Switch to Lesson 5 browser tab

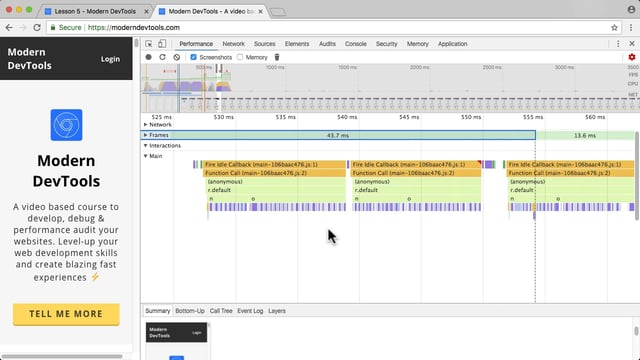[x=95, y=11]
